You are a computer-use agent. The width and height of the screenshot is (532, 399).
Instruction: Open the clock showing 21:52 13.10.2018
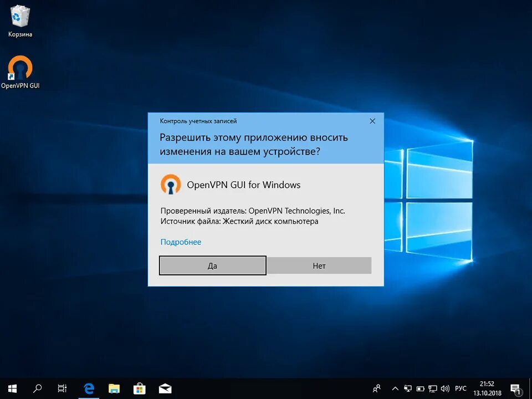point(487,389)
